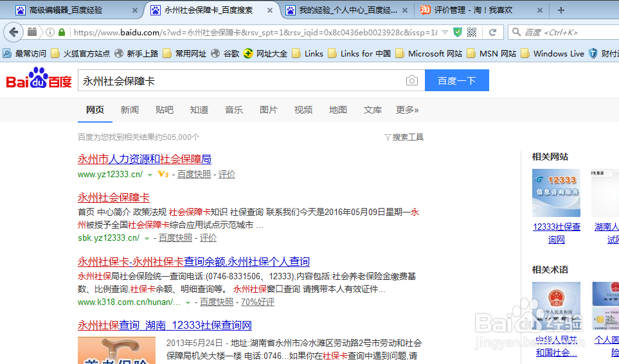
Task: Switch to the 高级编辑器_百度经验 tab
Action: coord(66,10)
